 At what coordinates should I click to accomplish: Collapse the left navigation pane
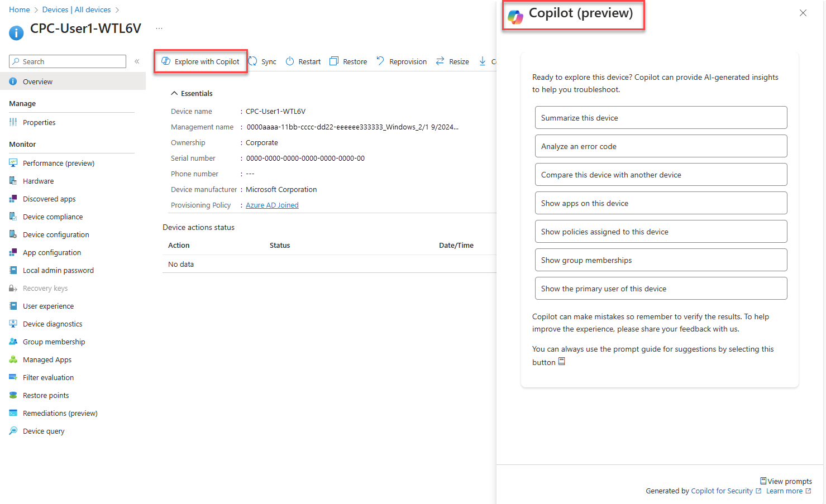click(x=137, y=61)
